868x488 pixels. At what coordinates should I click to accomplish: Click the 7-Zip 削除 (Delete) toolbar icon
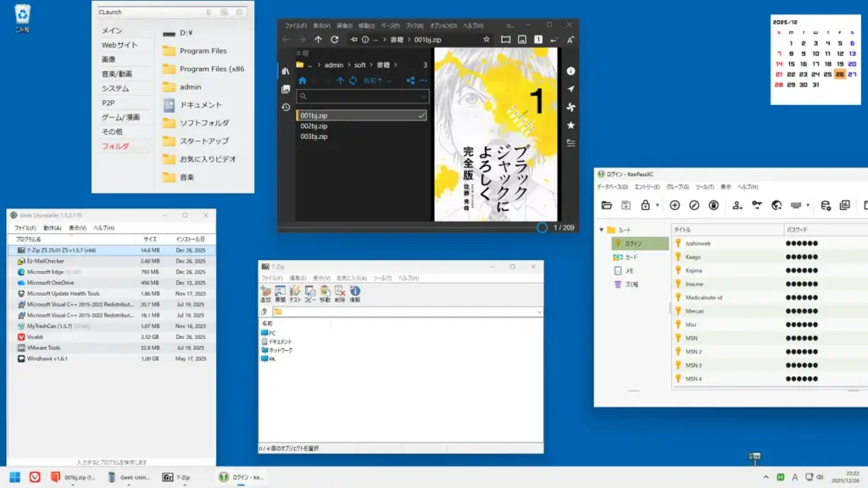[340, 291]
